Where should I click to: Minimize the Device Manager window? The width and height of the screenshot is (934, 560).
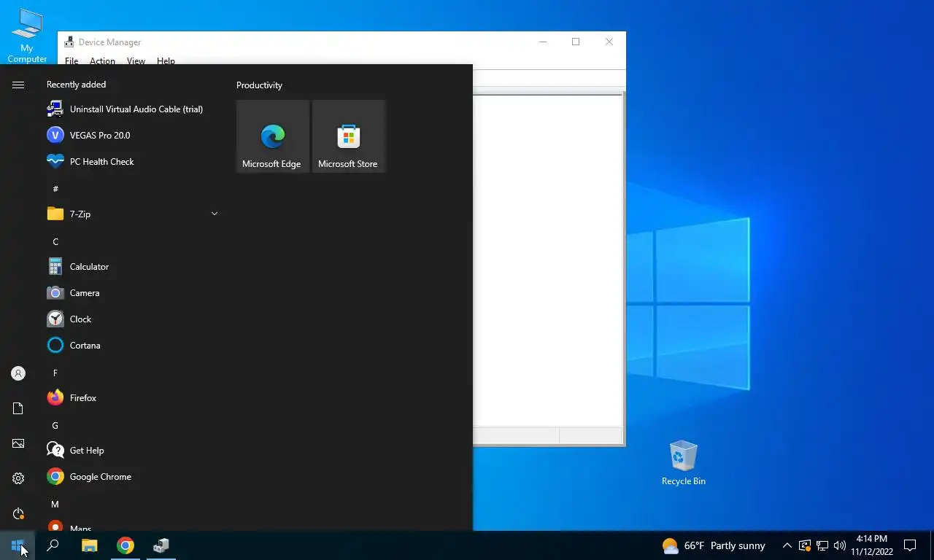(x=543, y=42)
